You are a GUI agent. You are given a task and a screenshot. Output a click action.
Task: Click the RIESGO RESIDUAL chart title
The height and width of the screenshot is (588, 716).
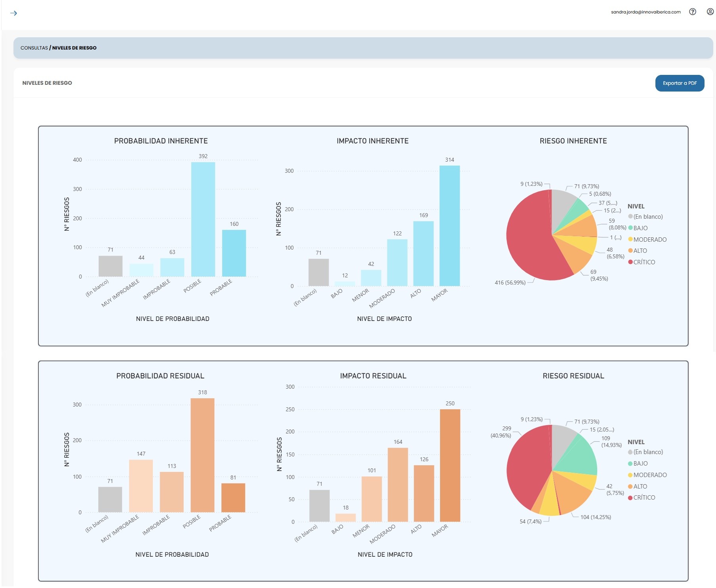tap(573, 376)
